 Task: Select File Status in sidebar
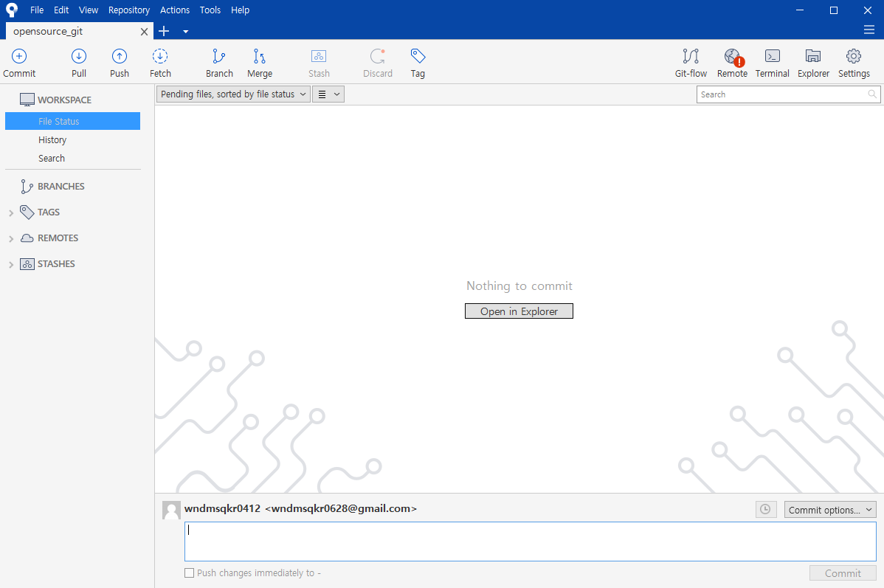[73, 121]
